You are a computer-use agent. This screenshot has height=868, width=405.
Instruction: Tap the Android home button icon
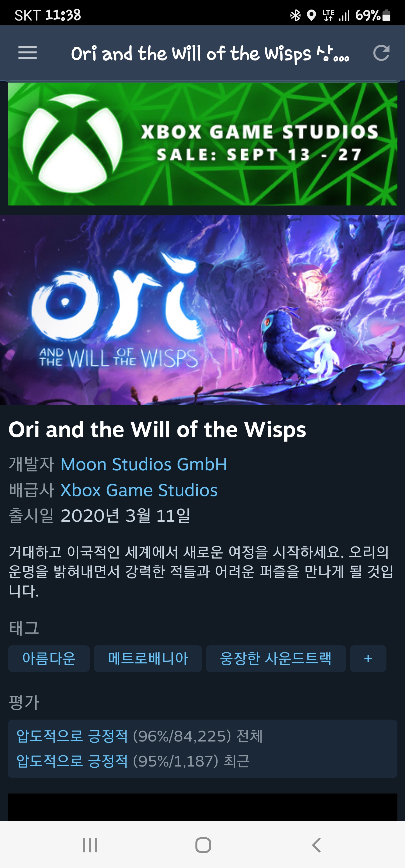(x=203, y=845)
